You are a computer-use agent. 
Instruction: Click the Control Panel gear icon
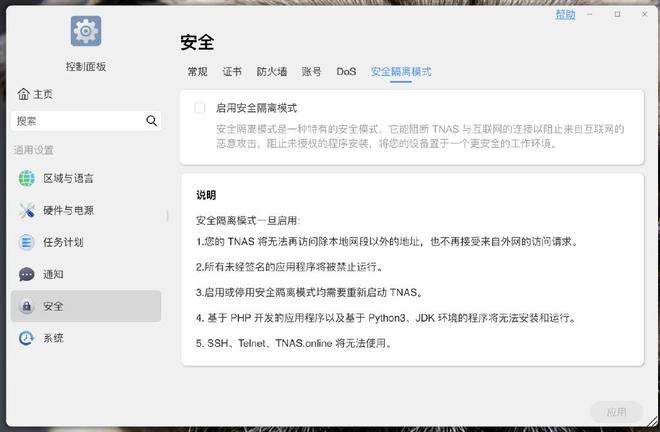86,31
